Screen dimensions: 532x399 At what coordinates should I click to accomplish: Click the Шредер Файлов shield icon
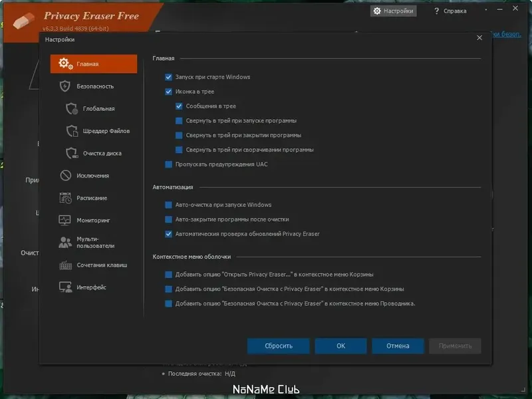[x=72, y=131]
